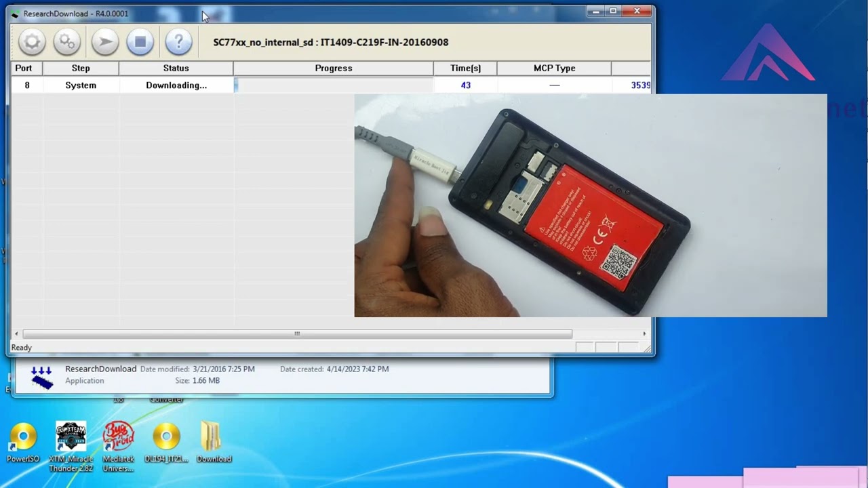The image size is (868, 488).
Task: Maximize the ResearchDownload window
Action: click(613, 12)
